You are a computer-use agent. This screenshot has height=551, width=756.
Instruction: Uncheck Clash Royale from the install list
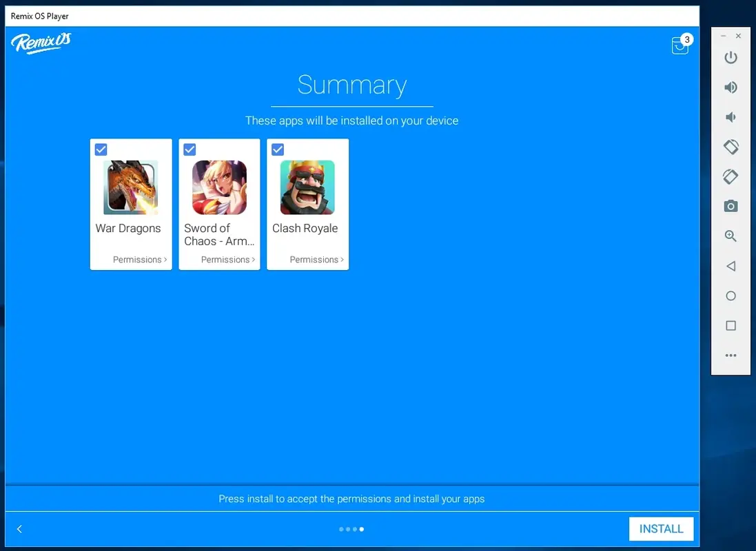[x=277, y=149]
